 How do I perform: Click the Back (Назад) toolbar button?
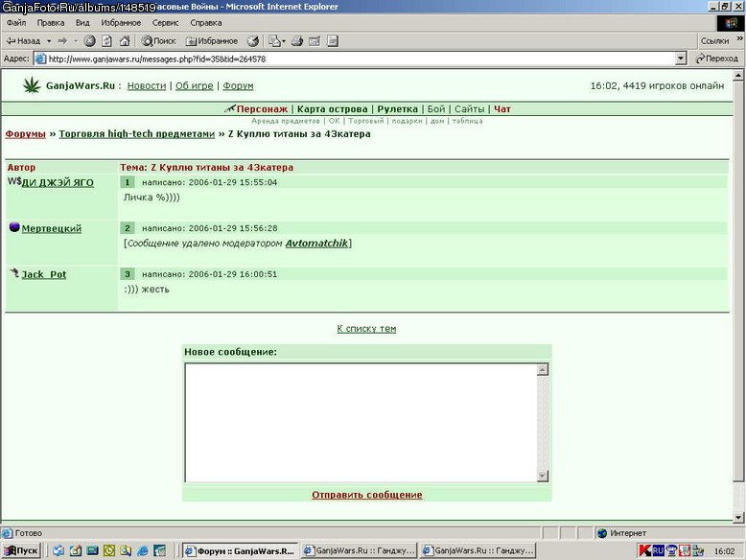tap(23, 41)
